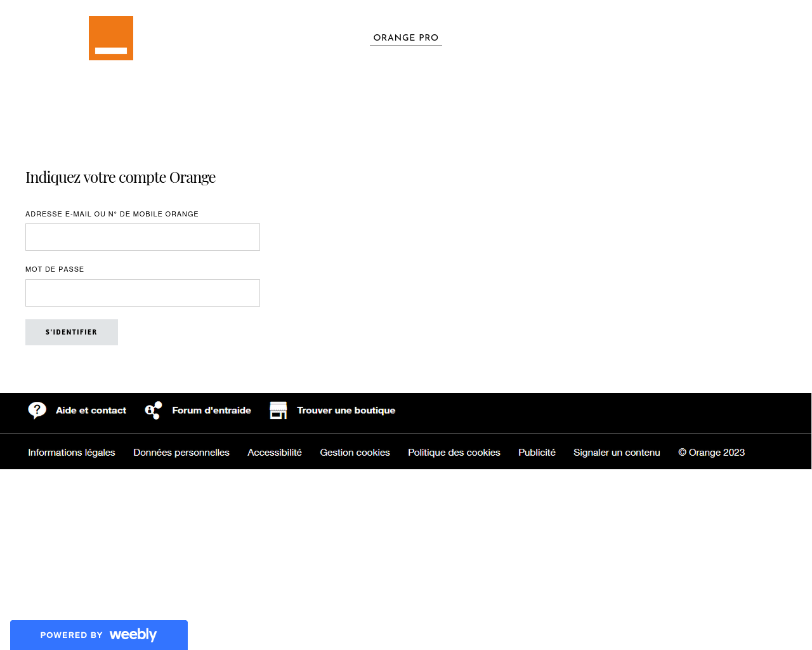Click the S'IDENTIFIER button

tap(72, 332)
